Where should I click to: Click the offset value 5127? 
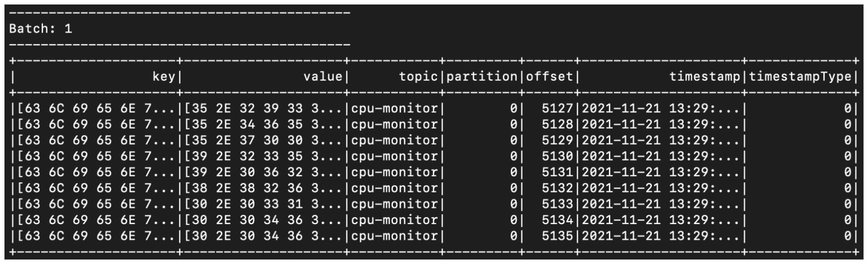point(557,109)
